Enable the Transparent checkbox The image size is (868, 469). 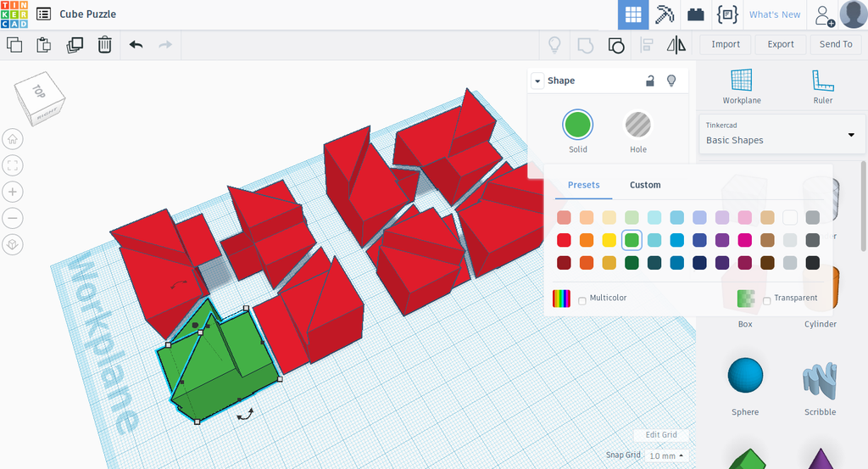pyautogui.click(x=766, y=301)
